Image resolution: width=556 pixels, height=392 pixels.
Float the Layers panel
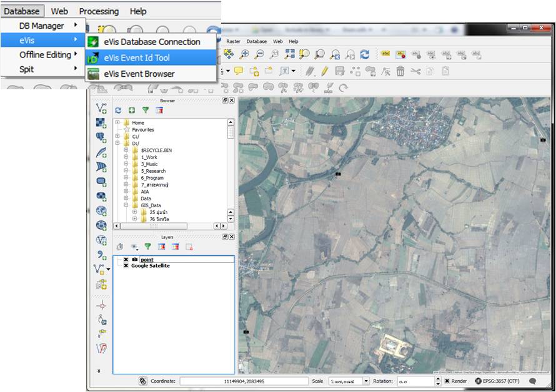pos(225,237)
